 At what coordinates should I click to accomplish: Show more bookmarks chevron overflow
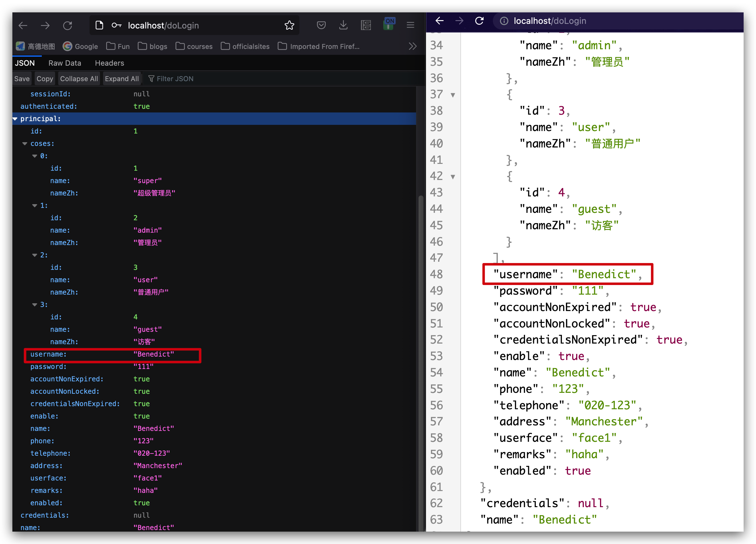point(413,46)
